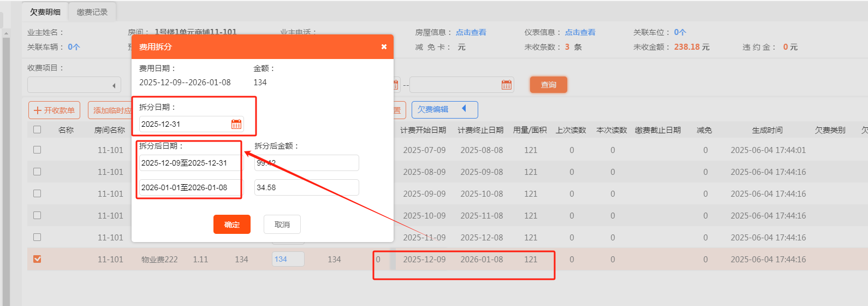
Task: Click the left scrollbar's up arrow
Action: pyautogui.click(x=6, y=33)
